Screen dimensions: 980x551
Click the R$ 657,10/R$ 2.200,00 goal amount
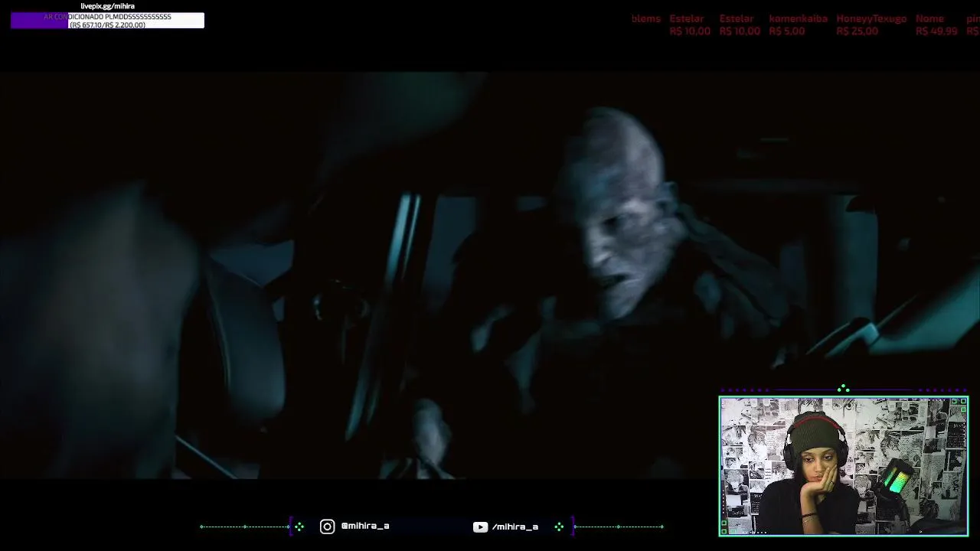(x=107, y=25)
